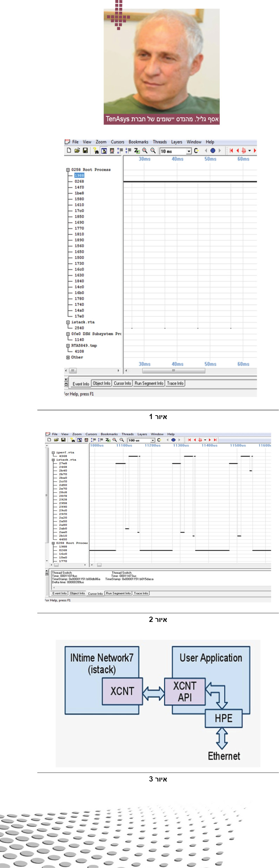
Task: Click Zoom Out magnifier in Figure 2 toolbar
Action: [x=122, y=440]
